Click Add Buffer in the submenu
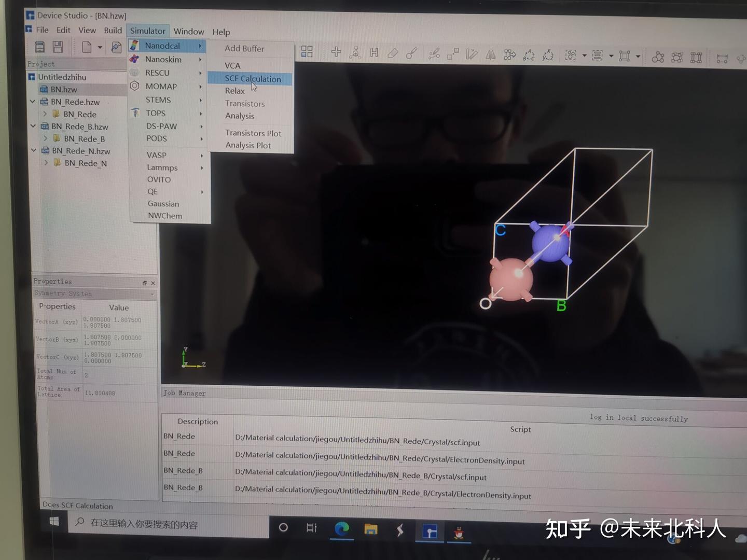This screenshot has width=747, height=560. pyautogui.click(x=244, y=48)
